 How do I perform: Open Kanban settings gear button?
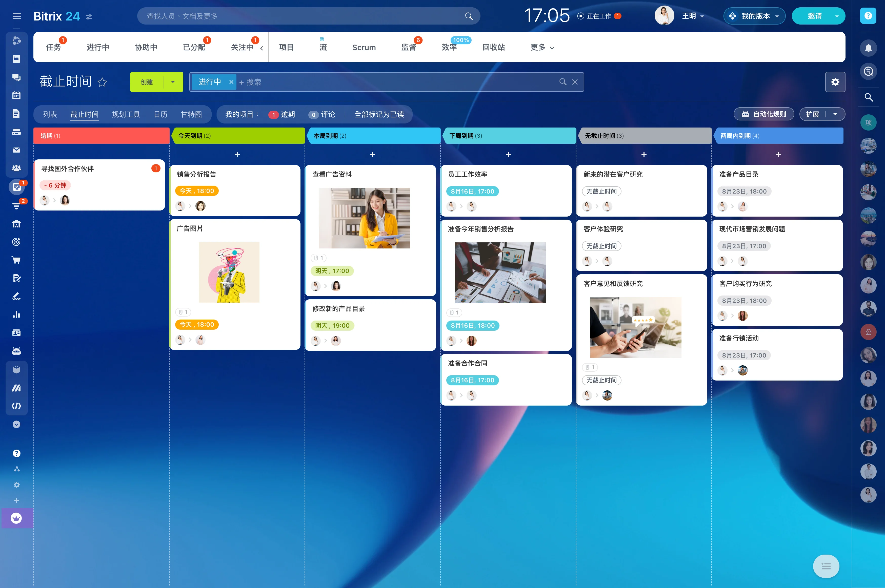tap(835, 82)
